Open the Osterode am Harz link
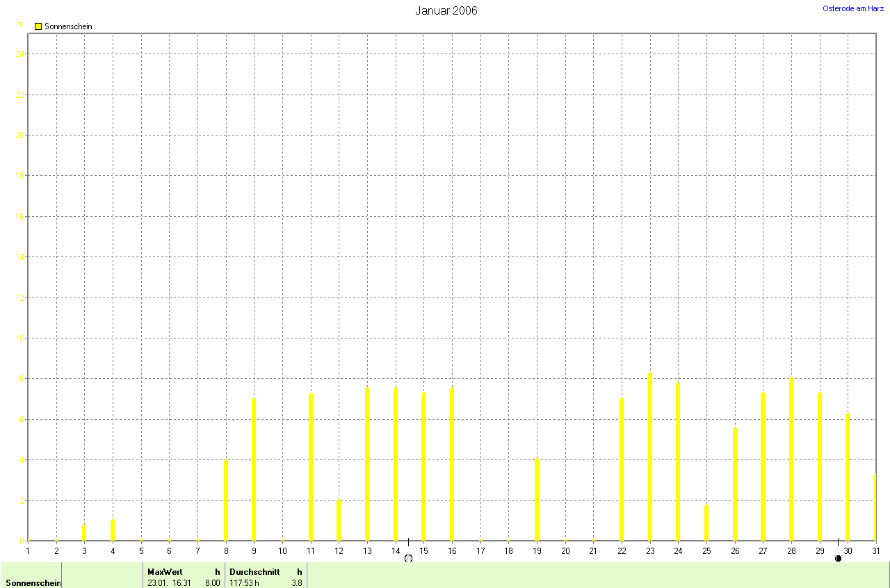 coord(853,8)
